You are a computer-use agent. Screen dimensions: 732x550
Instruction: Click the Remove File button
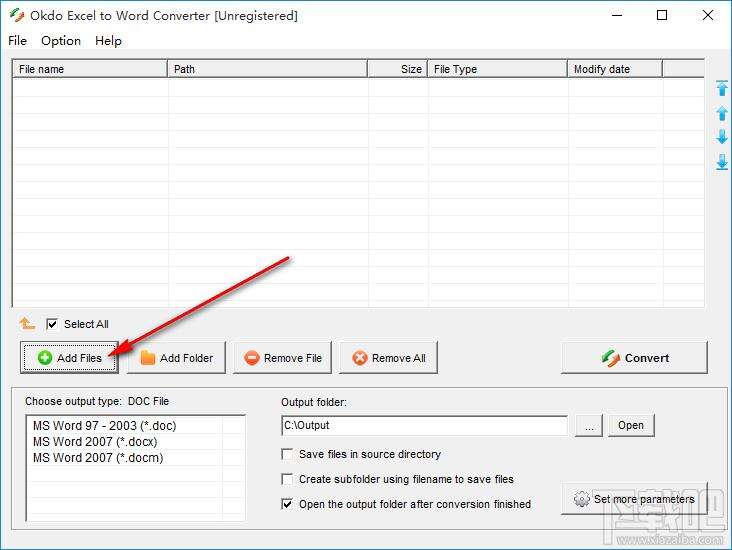pyautogui.click(x=282, y=358)
